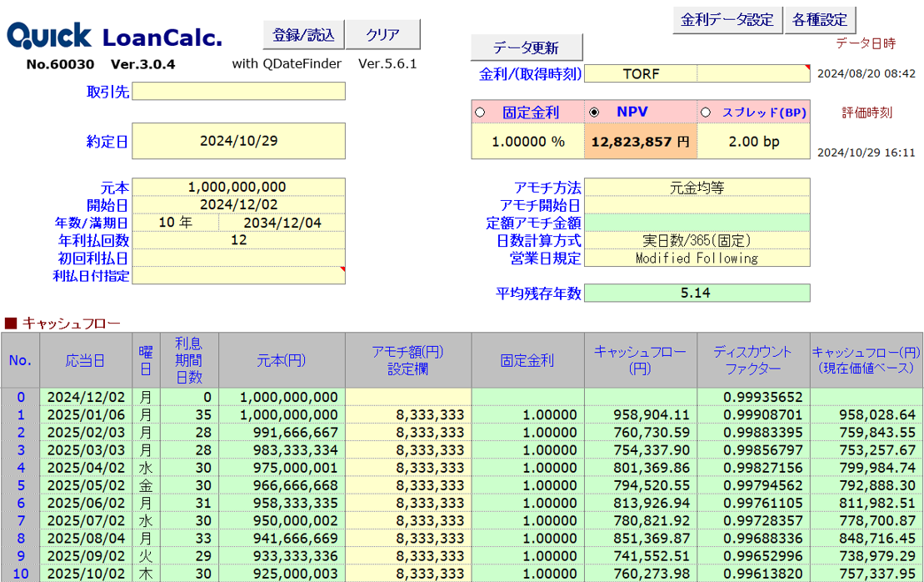Click the orange NPV value 12,823,857 円
The height and width of the screenshot is (582, 924).
tap(640, 142)
